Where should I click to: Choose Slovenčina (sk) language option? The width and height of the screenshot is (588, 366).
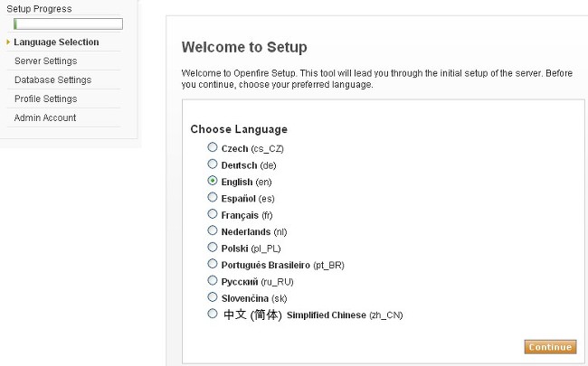(x=213, y=296)
